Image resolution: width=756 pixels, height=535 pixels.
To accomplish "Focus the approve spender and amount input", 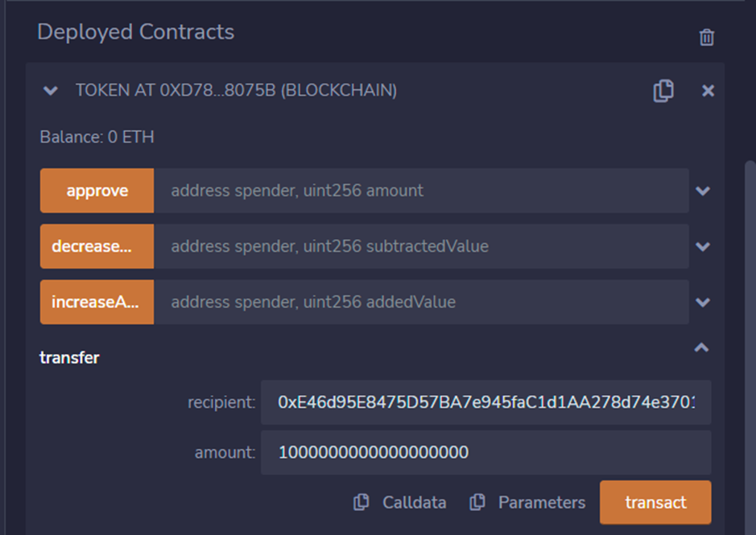I will click(421, 191).
